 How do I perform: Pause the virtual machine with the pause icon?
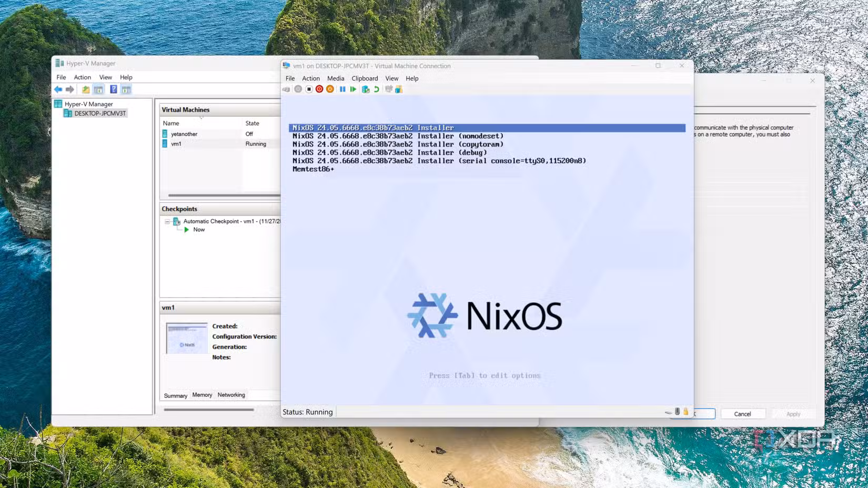(x=342, y=89)
